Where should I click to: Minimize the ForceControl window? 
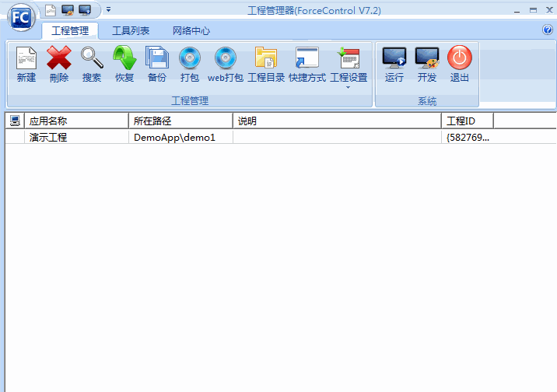[x=517, y=11]
